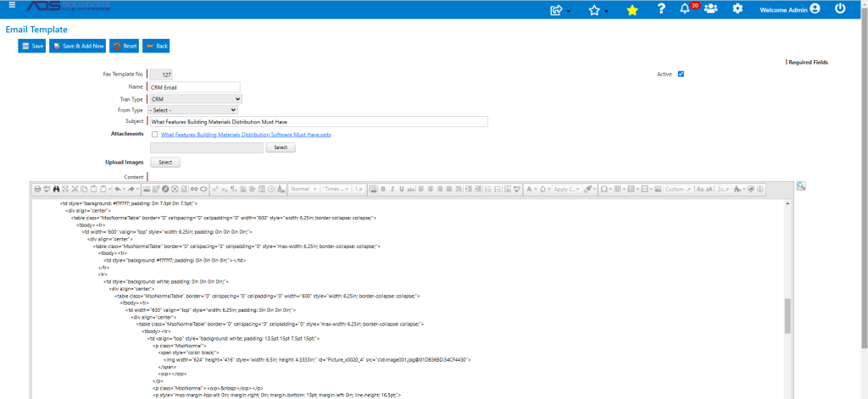The width and height of the screenshot is (868, 399).
Task: Open the background color droplet picker
Action: (543, 189)
